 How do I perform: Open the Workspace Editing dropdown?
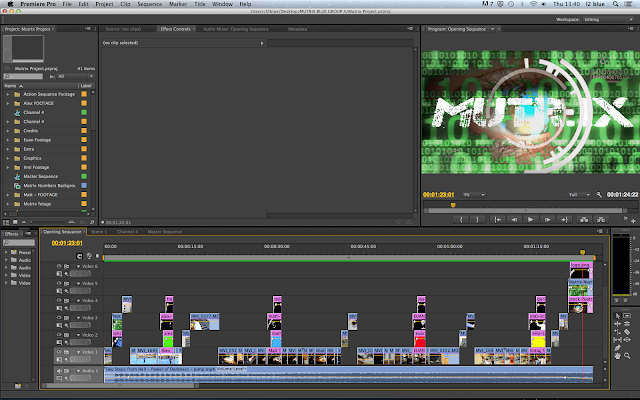tap(608, 19)
